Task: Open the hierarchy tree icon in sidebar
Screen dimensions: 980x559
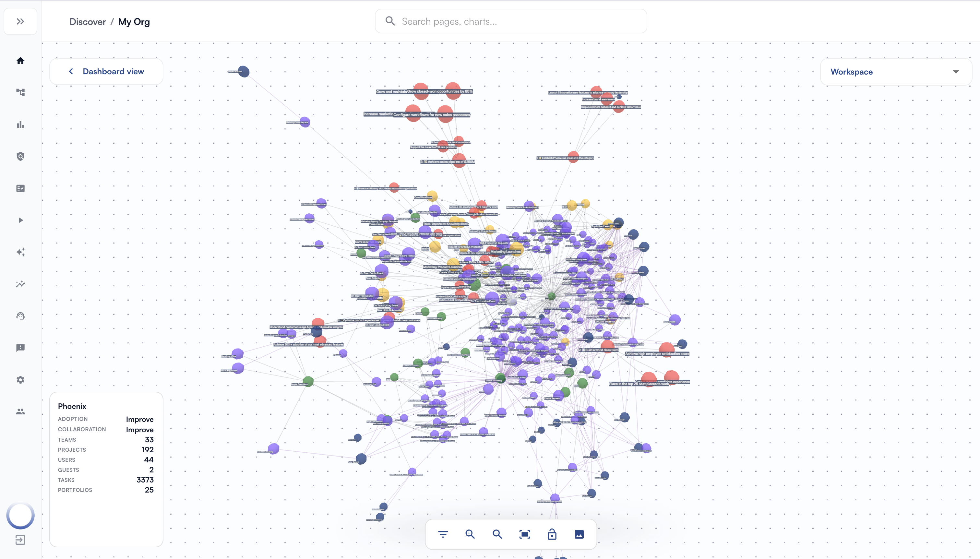Action: click(20, 92)
